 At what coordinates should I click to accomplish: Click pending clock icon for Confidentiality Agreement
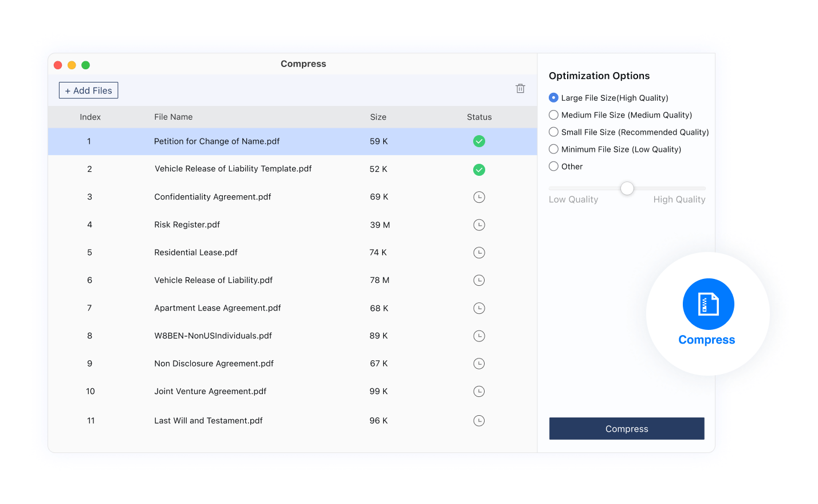(479, 197)
